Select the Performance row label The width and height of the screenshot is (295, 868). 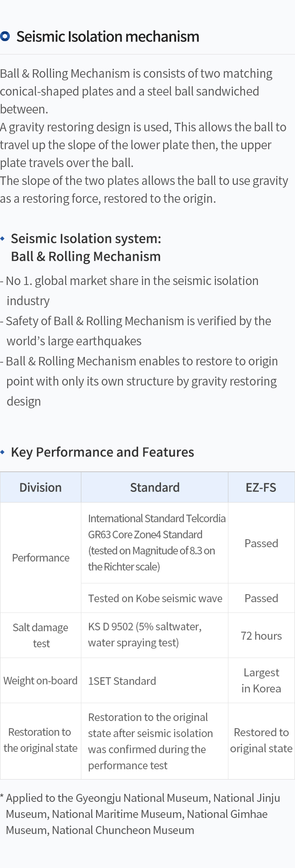[x=41, y=558]
